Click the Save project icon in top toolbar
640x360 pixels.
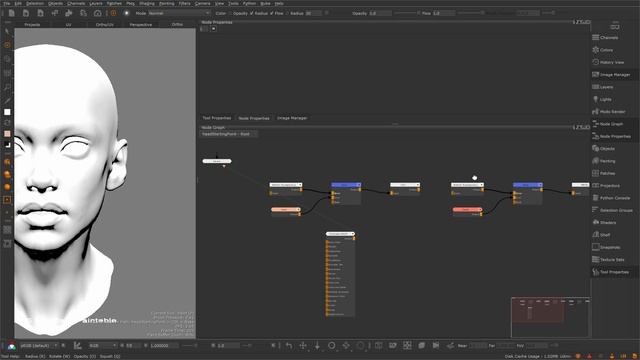[x=40, y=13]
